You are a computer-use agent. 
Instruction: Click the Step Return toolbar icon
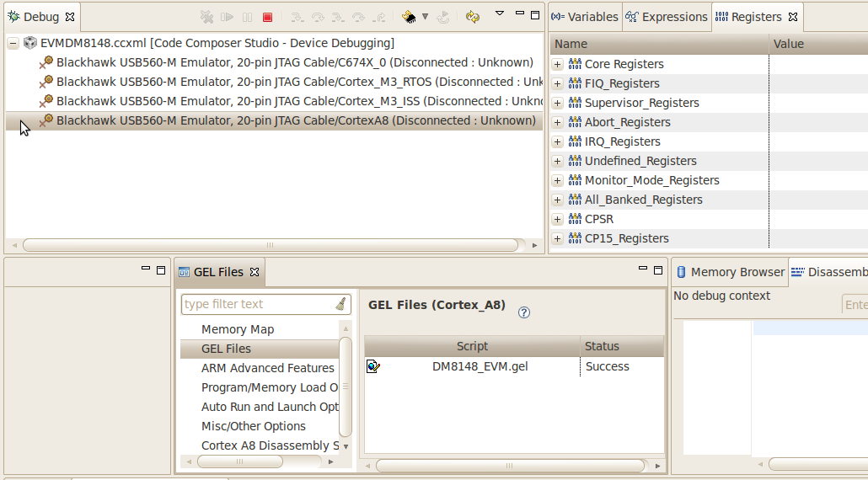point(379,17)
